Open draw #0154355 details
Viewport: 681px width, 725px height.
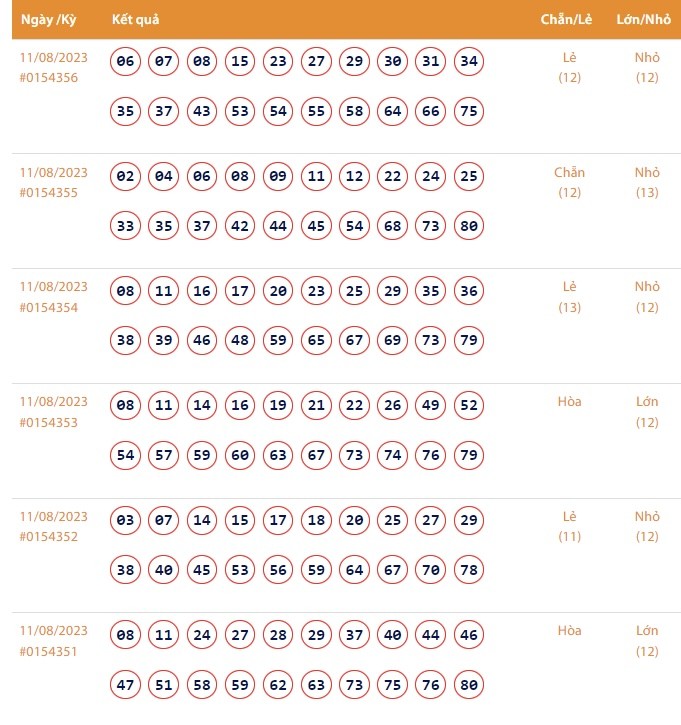coord(49,193)
